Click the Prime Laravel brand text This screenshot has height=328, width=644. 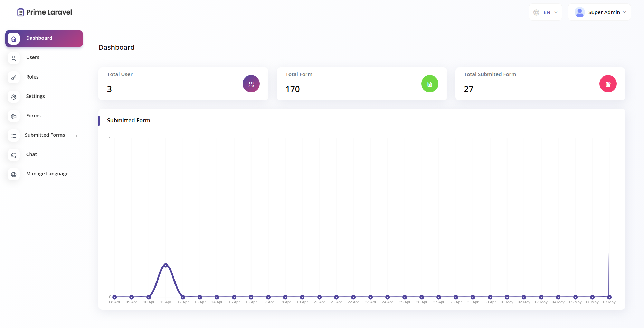tap(49, 12)
